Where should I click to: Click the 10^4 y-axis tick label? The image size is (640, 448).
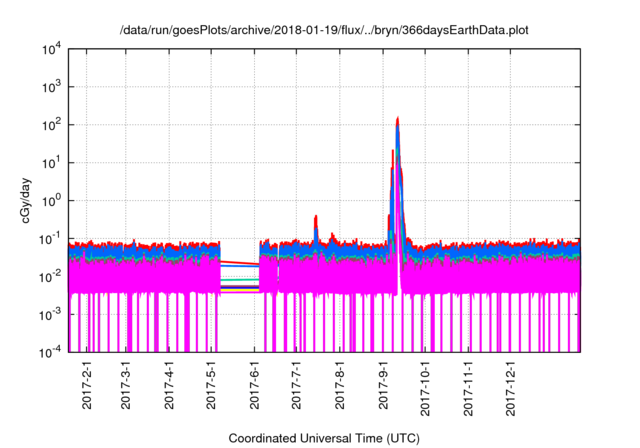tap(51, 50)
